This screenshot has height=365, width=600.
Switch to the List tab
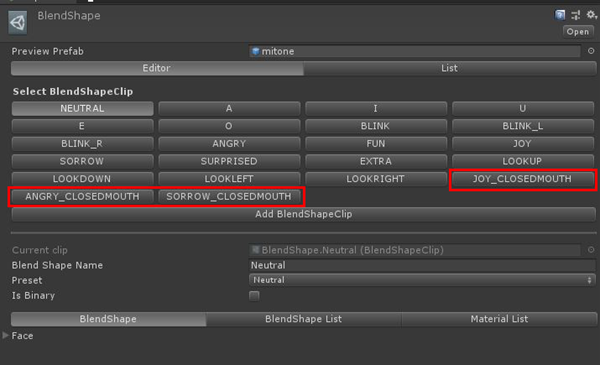[450, 68]
